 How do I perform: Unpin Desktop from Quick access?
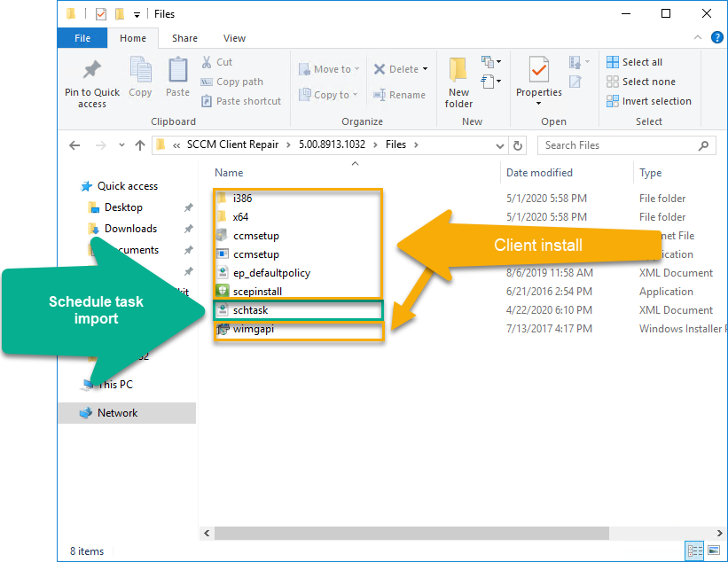[x=189, y=207]
